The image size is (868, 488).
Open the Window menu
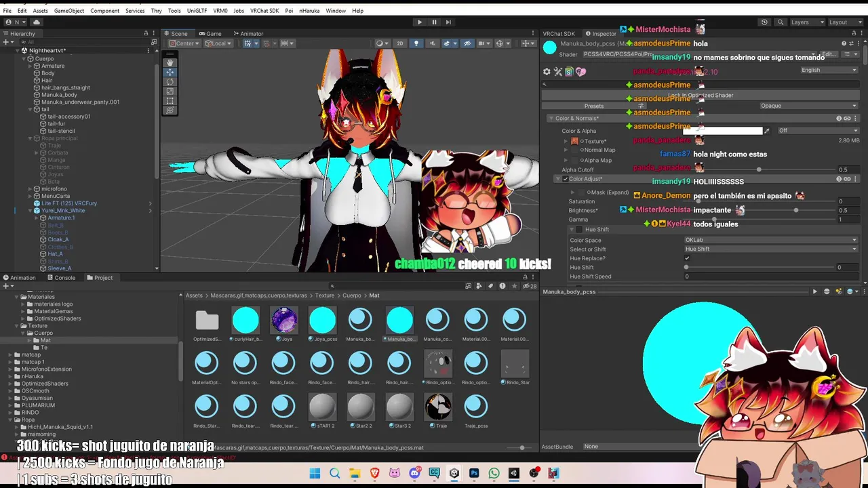point(336,11)
